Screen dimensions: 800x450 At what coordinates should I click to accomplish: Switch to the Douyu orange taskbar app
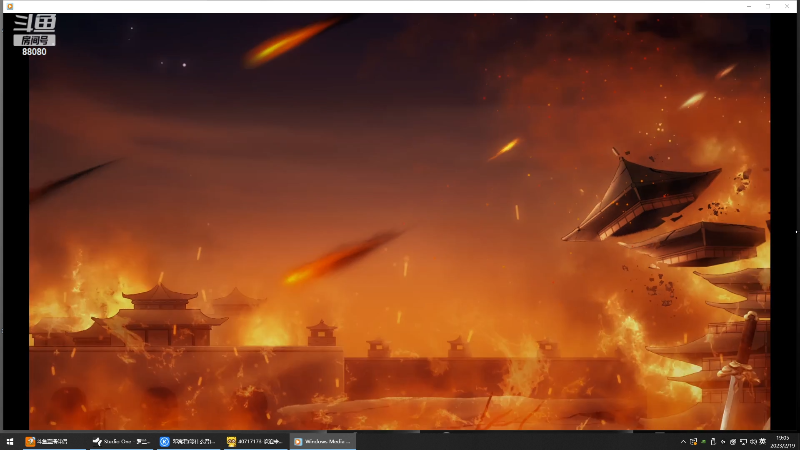pos(53,441)
